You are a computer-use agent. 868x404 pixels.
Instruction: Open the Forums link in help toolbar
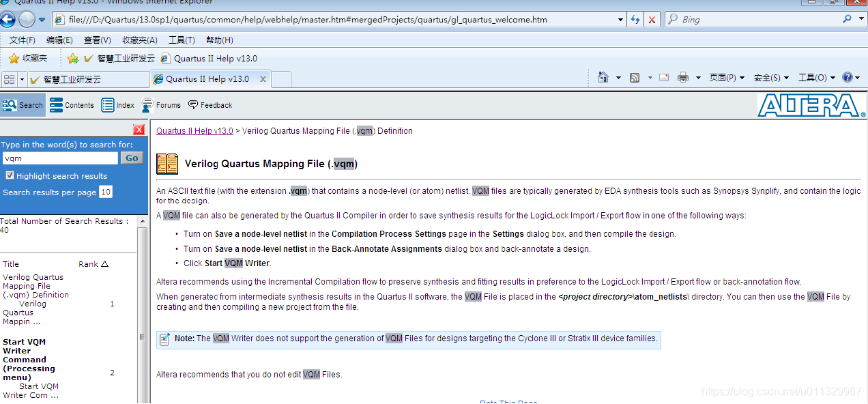pyautogui.click(x=161, y=105)
